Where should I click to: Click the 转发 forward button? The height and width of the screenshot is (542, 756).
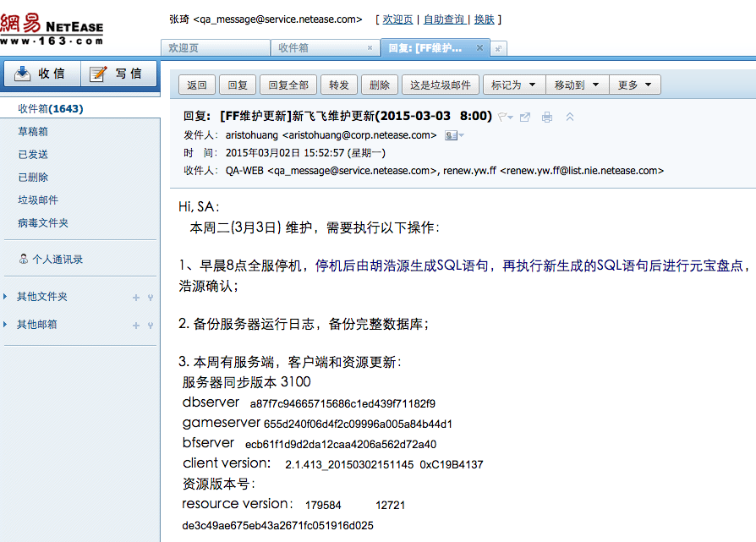point(339,85)
